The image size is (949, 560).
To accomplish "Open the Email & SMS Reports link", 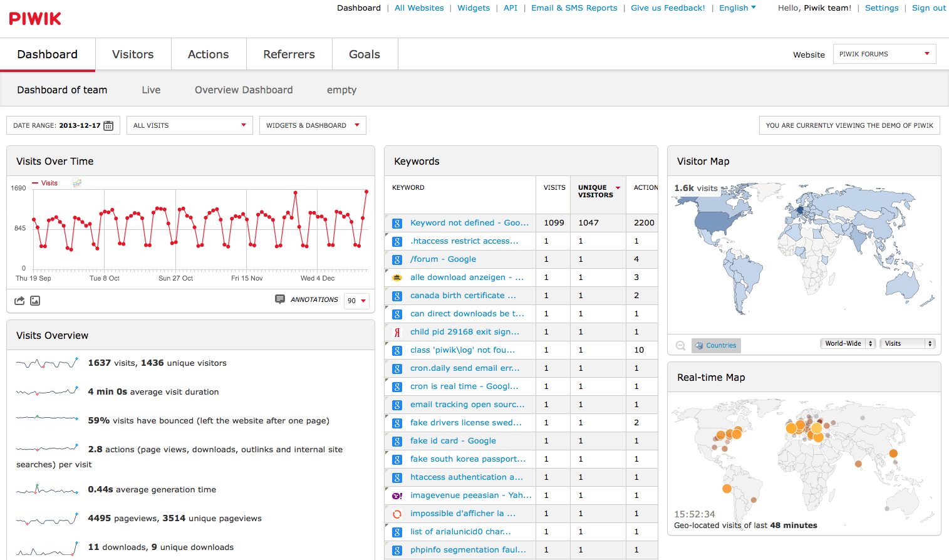I will point(574,8).
